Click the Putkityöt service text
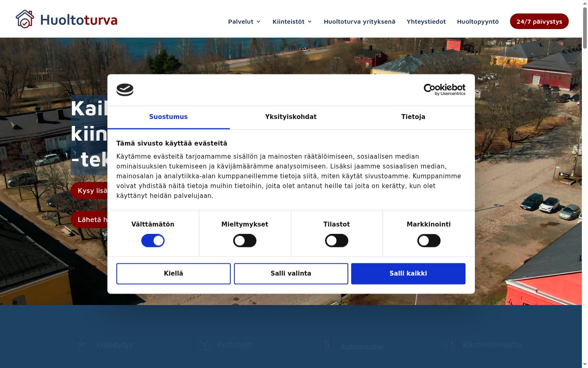The height and width of the screenshot is (368, 588). pyautogui.click(x=234, y=345)
